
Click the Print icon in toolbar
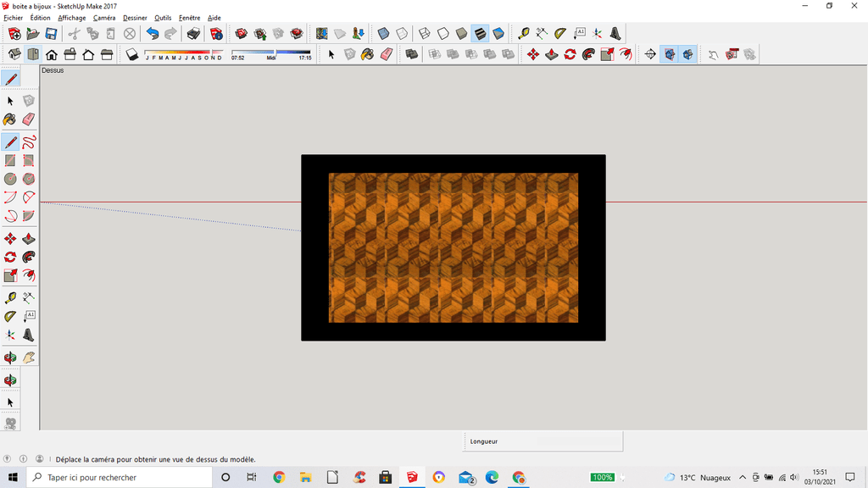click(193, 34)
